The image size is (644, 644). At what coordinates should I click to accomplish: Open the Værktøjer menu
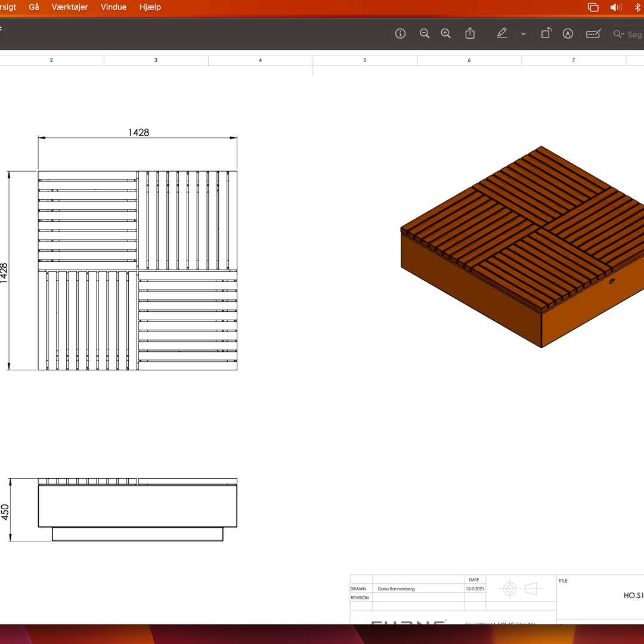tap(70, 7)
